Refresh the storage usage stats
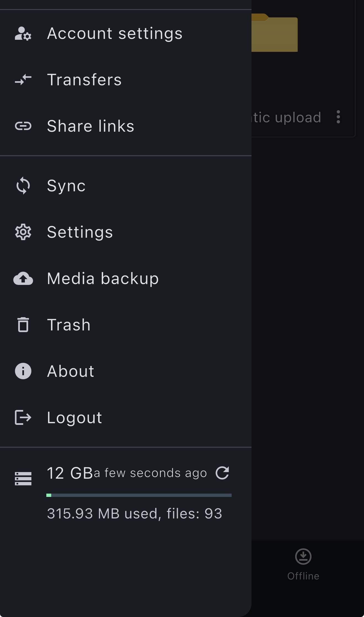364x617 pixels. (222, 473)
